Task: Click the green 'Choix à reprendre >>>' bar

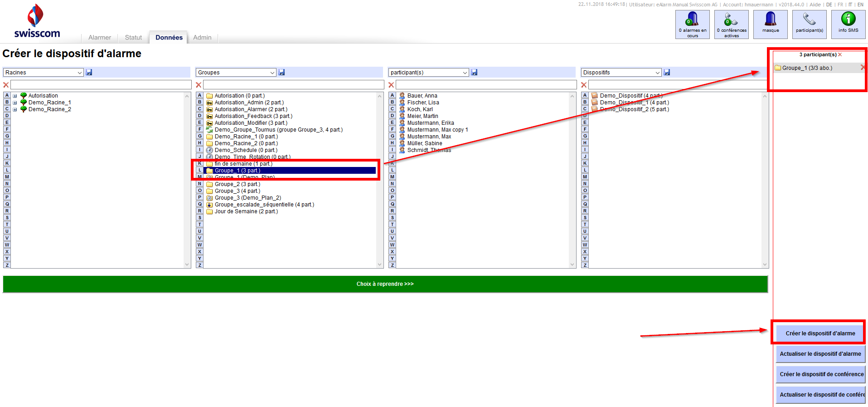Action: (x=385, y=284)
